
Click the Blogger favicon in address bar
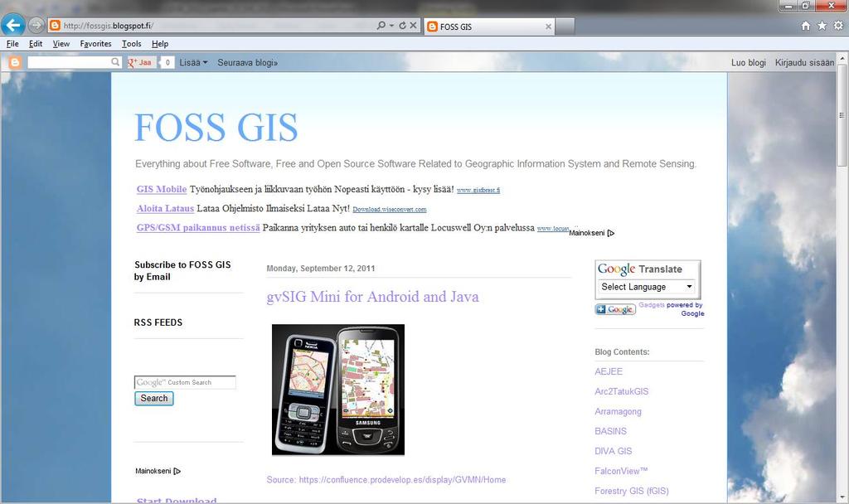[55, 26]
